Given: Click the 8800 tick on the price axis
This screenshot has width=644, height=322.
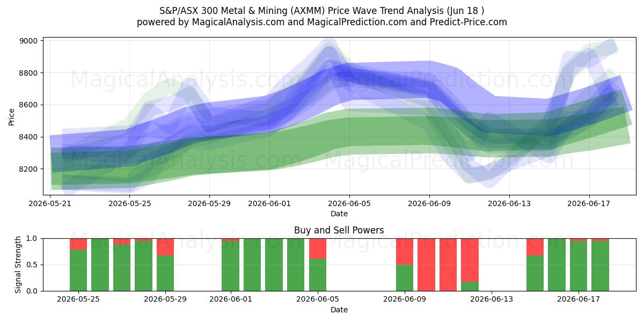Looking at the screenshot, I should pos(29,73).
